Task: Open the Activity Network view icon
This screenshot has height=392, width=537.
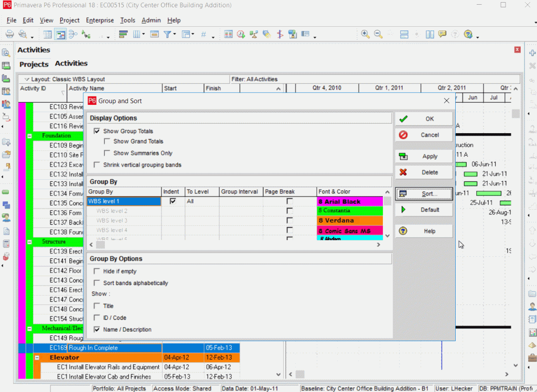Action: [x=73, y=34]
